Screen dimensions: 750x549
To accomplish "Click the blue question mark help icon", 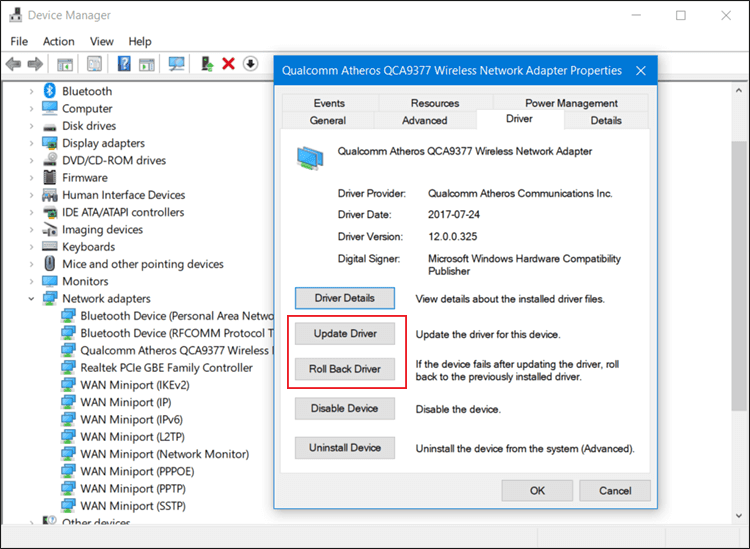I will click(124, 63).
